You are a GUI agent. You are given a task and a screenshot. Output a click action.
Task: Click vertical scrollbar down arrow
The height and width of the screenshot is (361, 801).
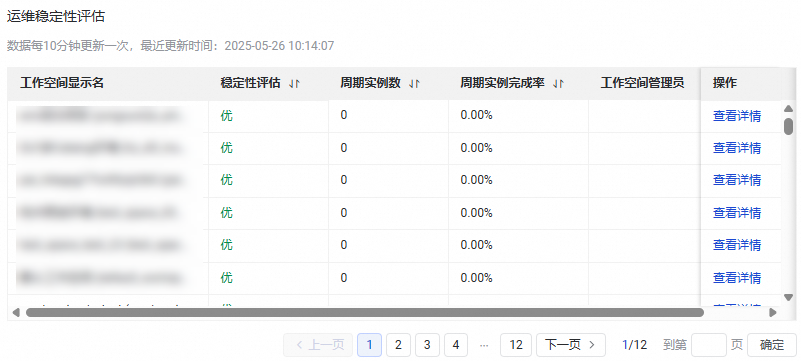pos(788,297)
